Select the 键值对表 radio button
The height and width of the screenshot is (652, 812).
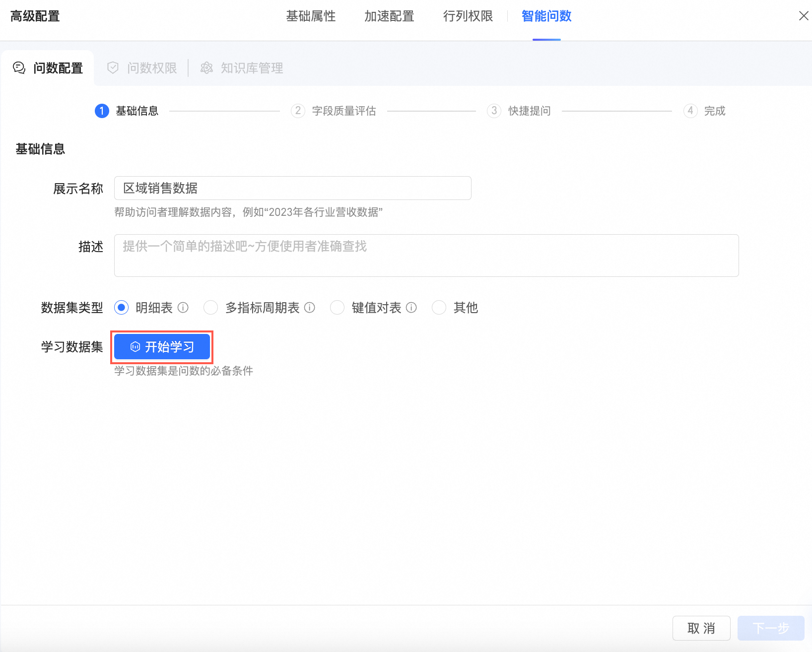click(338, 308)
